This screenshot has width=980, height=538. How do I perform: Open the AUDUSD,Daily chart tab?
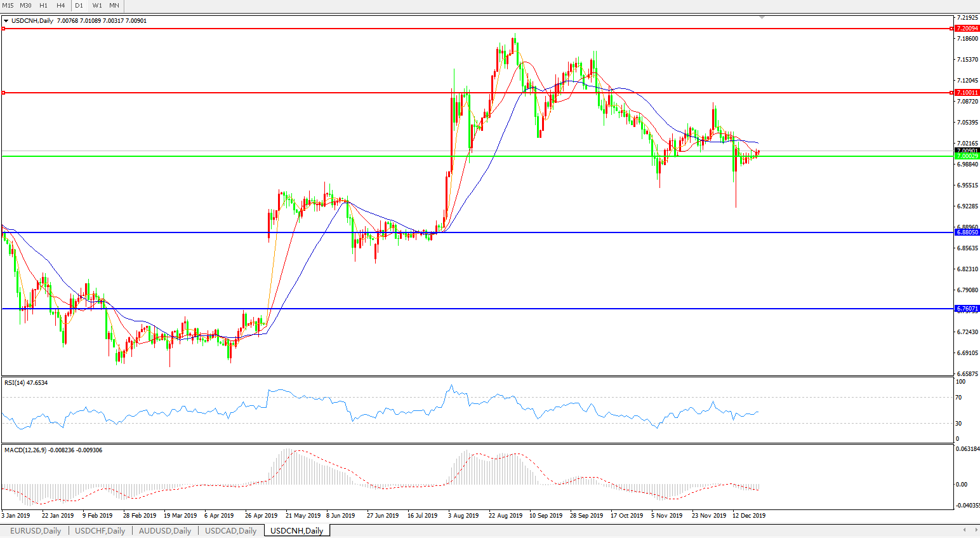coord(165,531)
